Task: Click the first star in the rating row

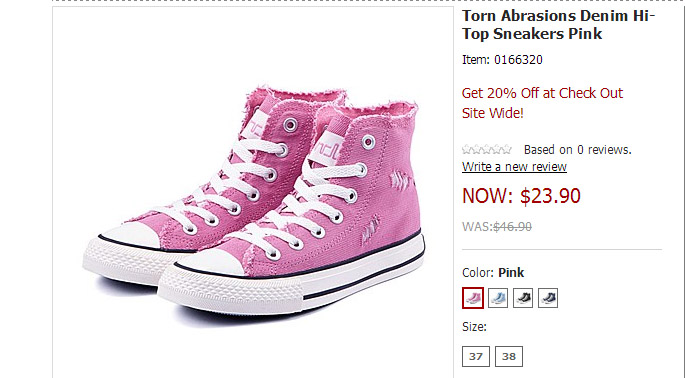Action: pyautogui.click(x=467, y=149)
